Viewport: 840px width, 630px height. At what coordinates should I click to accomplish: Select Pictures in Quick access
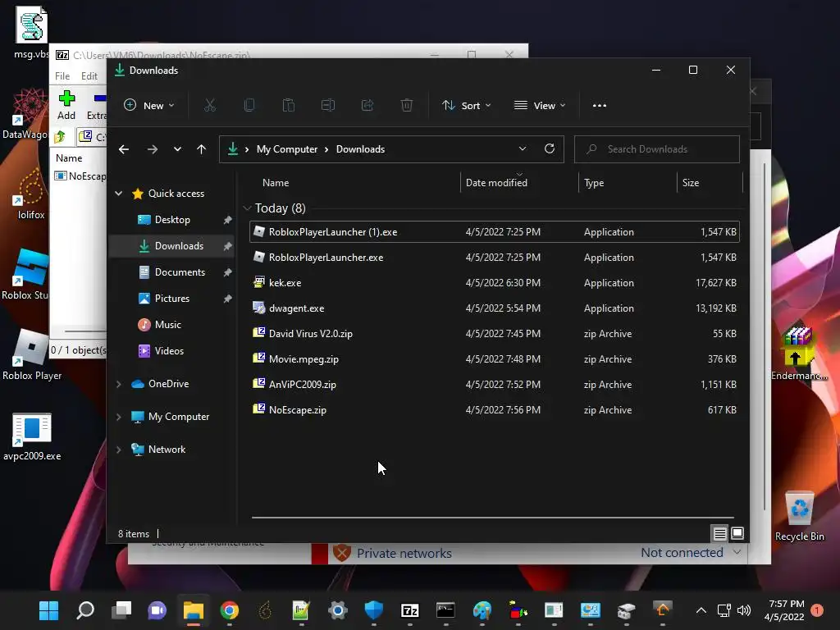(172, 299)
